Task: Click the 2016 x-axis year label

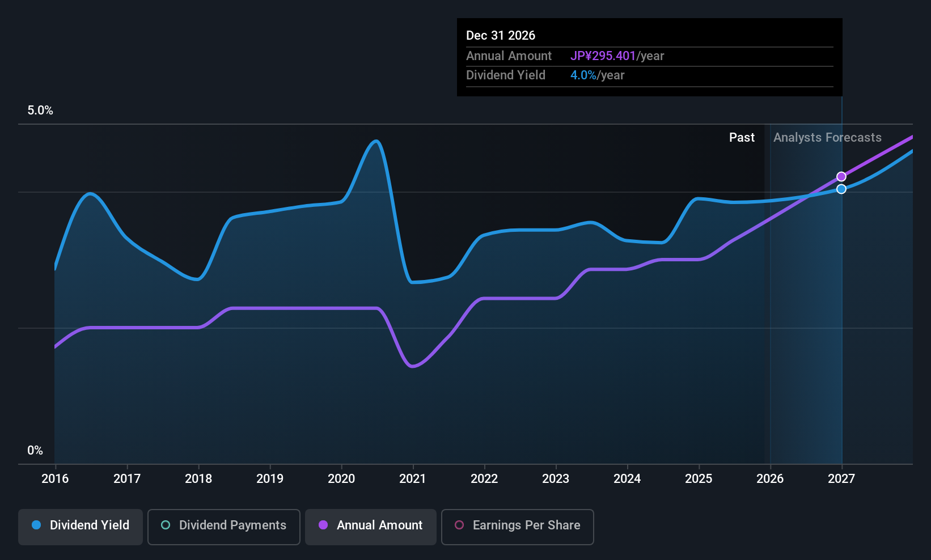Action: point(55,479)
